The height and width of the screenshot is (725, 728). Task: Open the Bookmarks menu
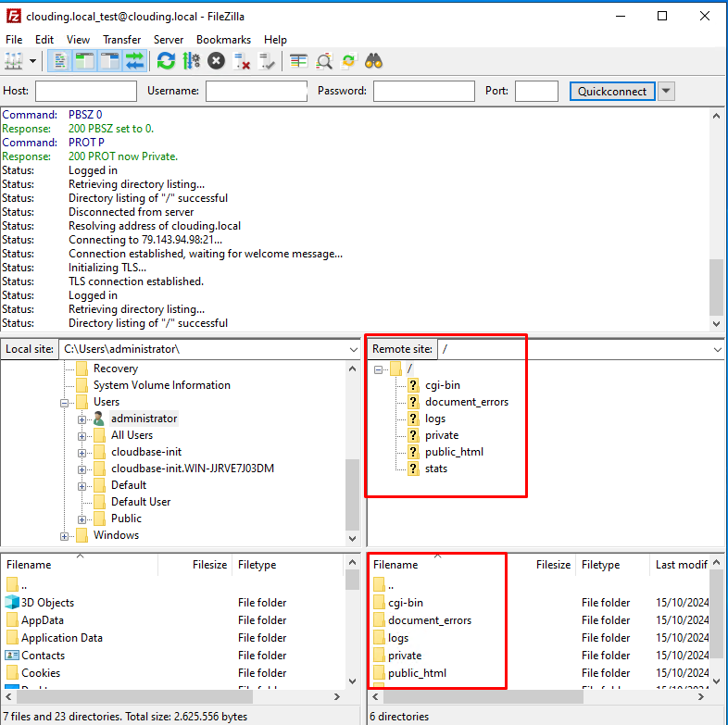(x=223, y=40)
